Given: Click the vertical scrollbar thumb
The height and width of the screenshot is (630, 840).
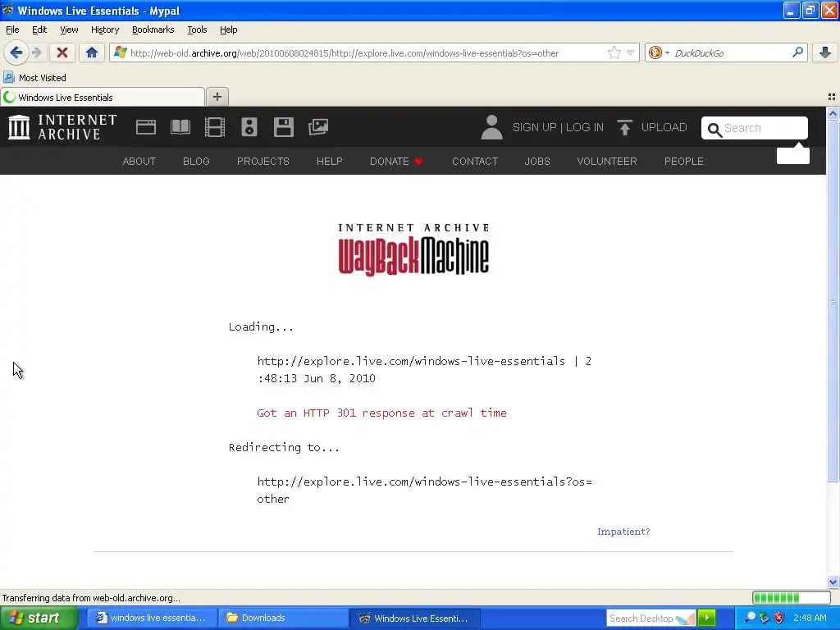Looking at the screenshot, I should tap(833, 300).
